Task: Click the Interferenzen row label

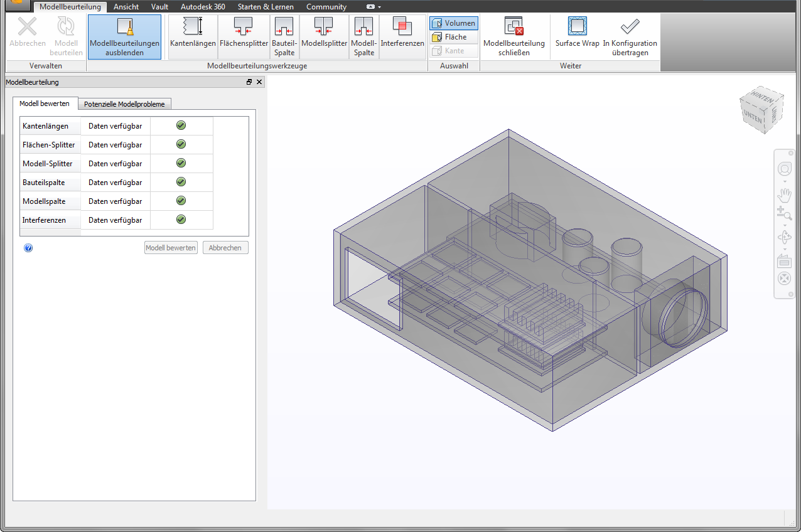Action: [x=50, y=220]
